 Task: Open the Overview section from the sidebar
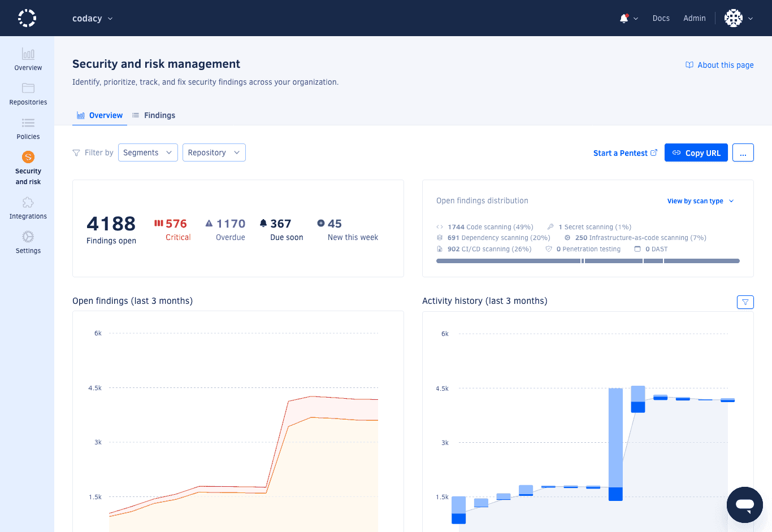(x=27, y=59)
